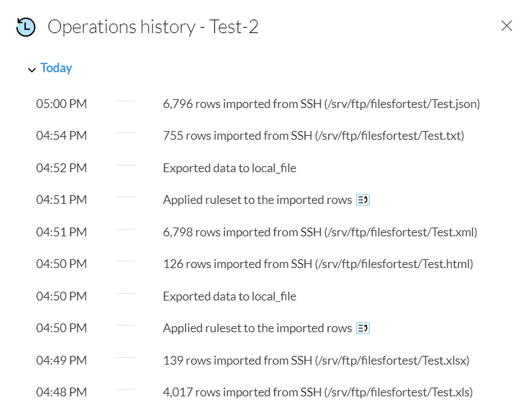Screen dimensions: 523x420
Task: Click the Today group label
Action: [x=56, y=68]
